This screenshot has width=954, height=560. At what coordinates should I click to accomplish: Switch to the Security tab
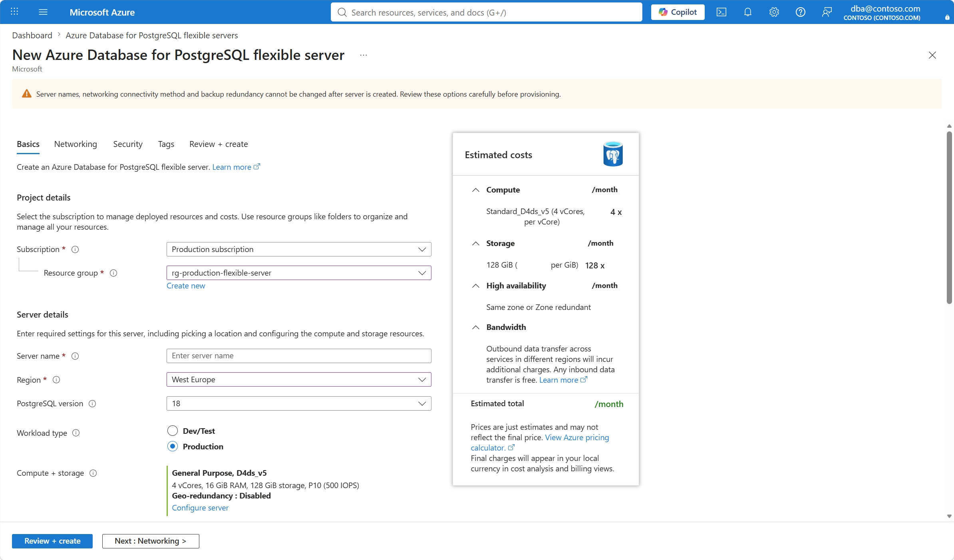pos(128,144)
